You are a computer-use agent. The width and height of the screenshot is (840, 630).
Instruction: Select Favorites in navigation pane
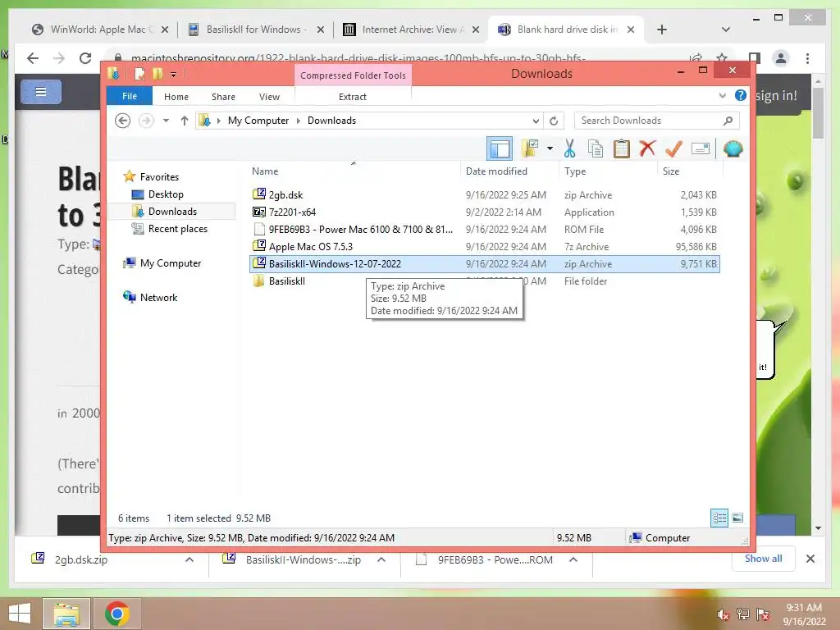point(159,177)
